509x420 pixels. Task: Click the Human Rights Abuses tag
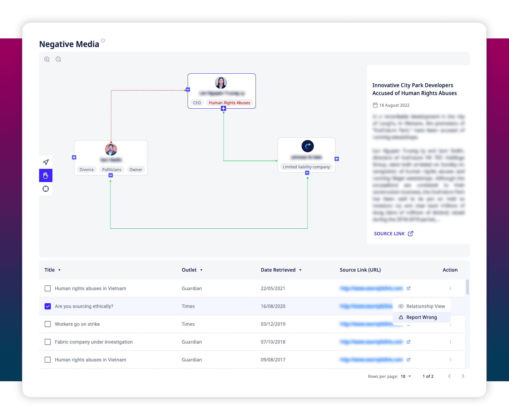point(229,103)
